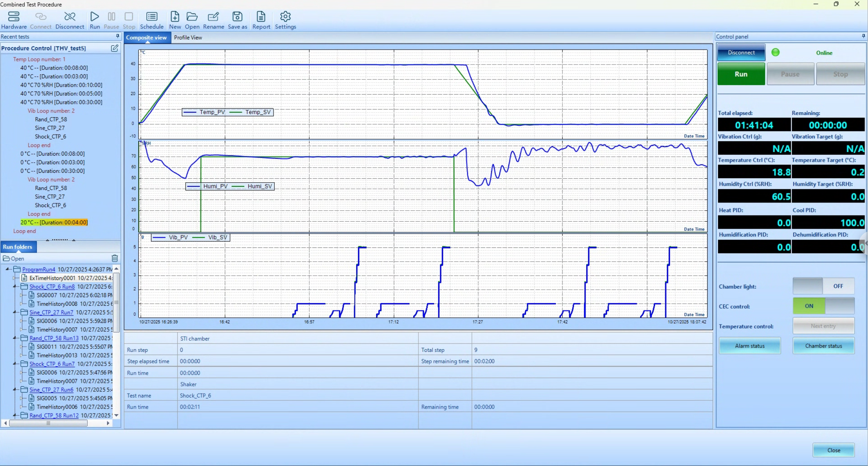The height and width of the screenshot is (466, 868).
Task: Collapse the Shock_CTP_6 Run8 folder node
Action: tap(15, 287)
